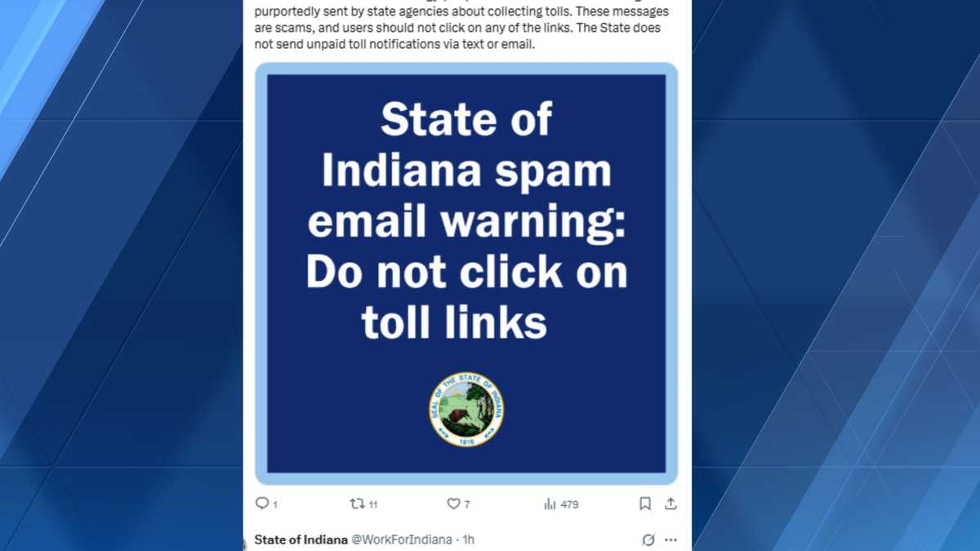Click the Seal of the State of Indiana
The image size is (980, 551).
click(466, 409)
